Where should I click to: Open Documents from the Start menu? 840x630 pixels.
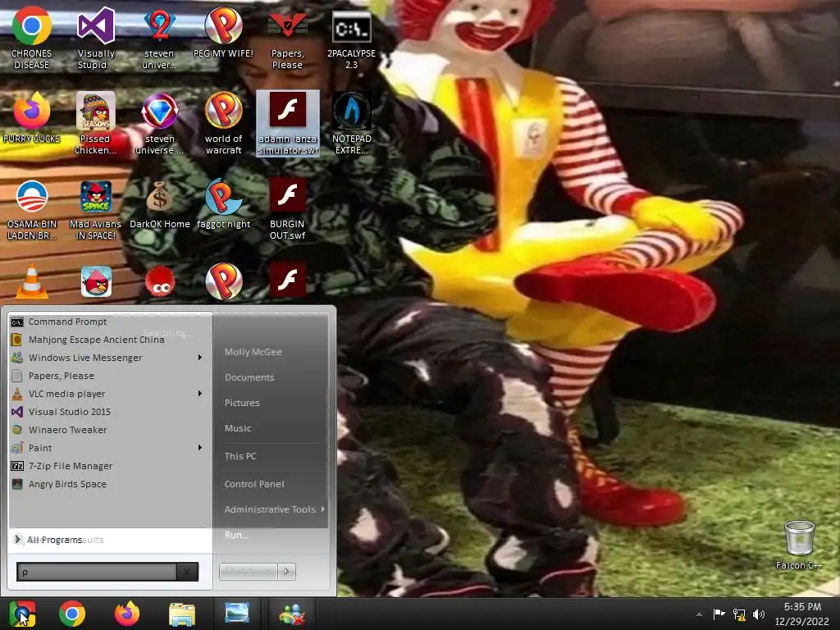tap(249, 377)
